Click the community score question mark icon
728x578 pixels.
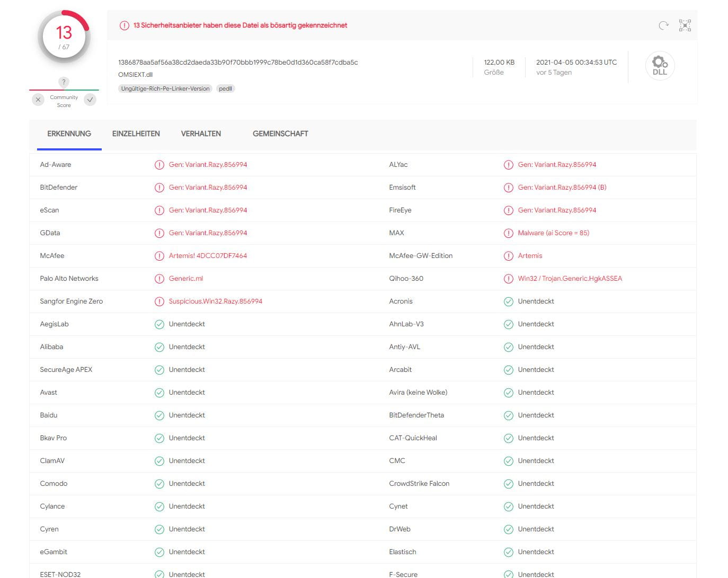click(64, 82)
